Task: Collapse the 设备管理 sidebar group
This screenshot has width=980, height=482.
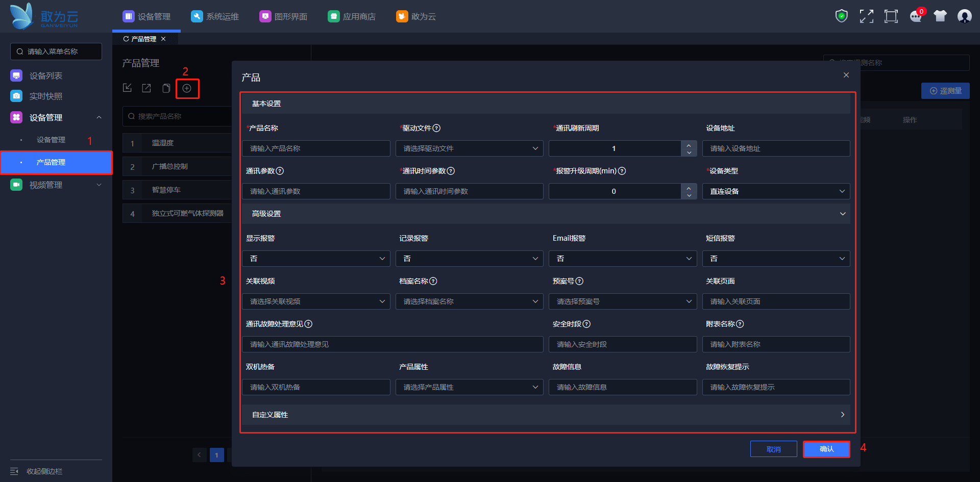Action: click(99, 117)
